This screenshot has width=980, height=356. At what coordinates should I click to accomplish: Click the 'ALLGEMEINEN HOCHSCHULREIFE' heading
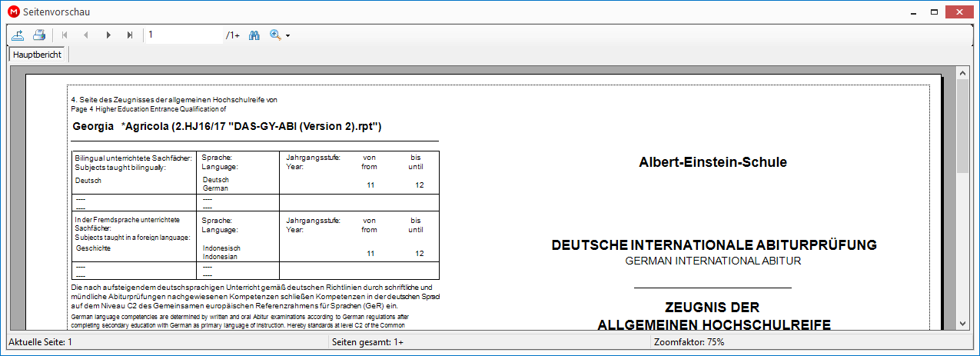(714, 324)
